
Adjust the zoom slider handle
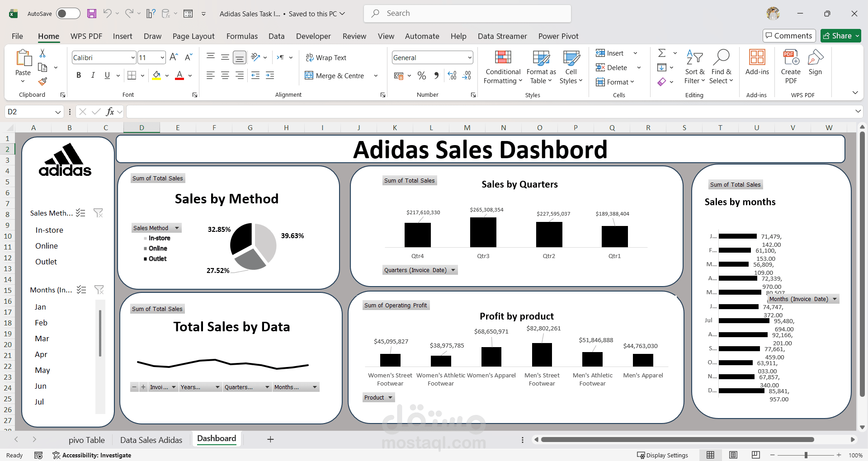pyautogui.click(x=806, y=455)
